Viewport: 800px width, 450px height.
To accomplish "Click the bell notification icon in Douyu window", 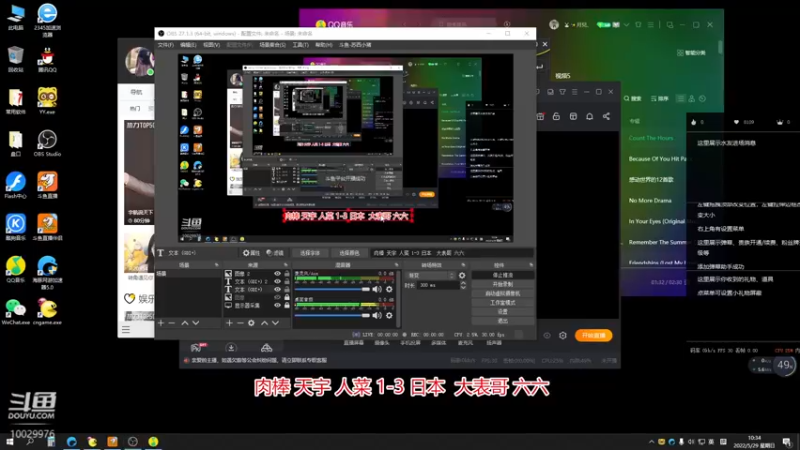I will click(x=589, y=116).
